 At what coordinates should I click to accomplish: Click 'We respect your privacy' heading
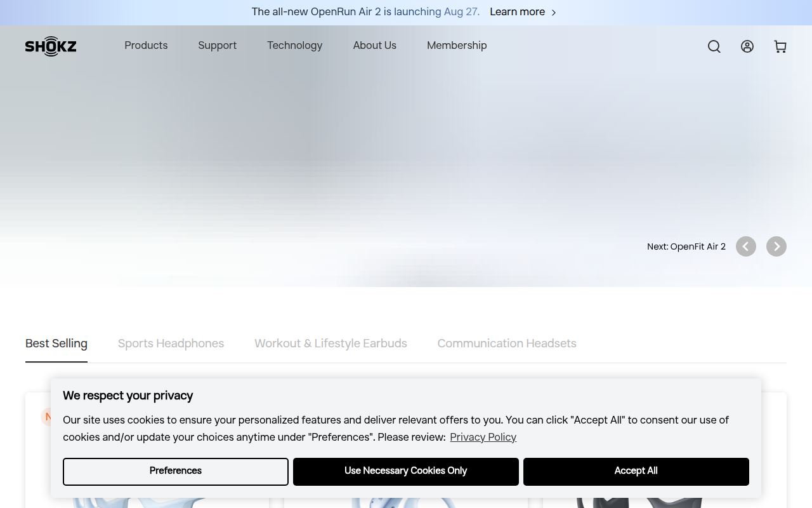(128, 396)
